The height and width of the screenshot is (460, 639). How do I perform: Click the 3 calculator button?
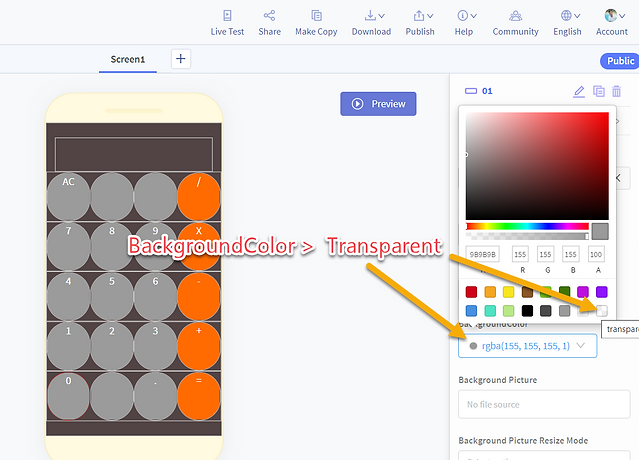coord(155,346)
